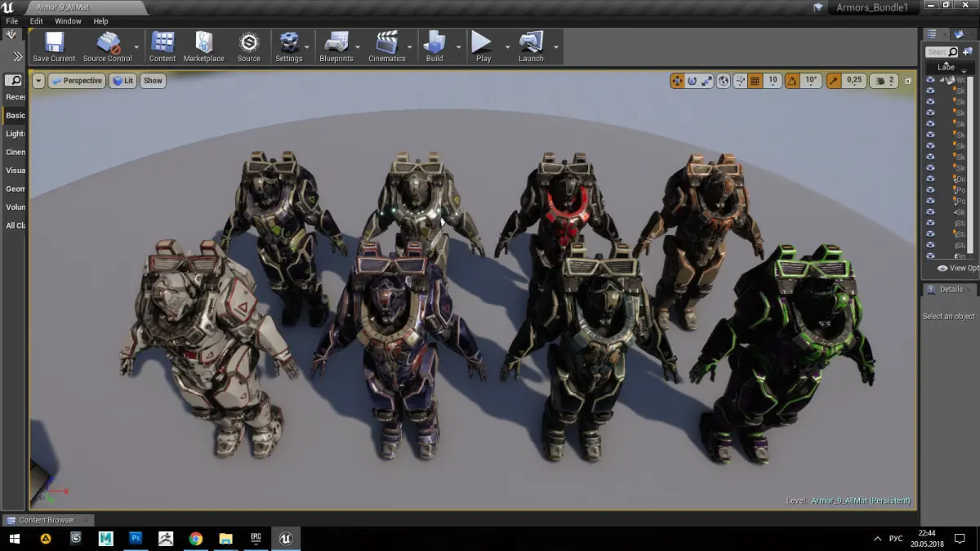The image size is (980, 551).
Task: Open Epic Games Launcher from the taskbar
Action: pos(256,539)
